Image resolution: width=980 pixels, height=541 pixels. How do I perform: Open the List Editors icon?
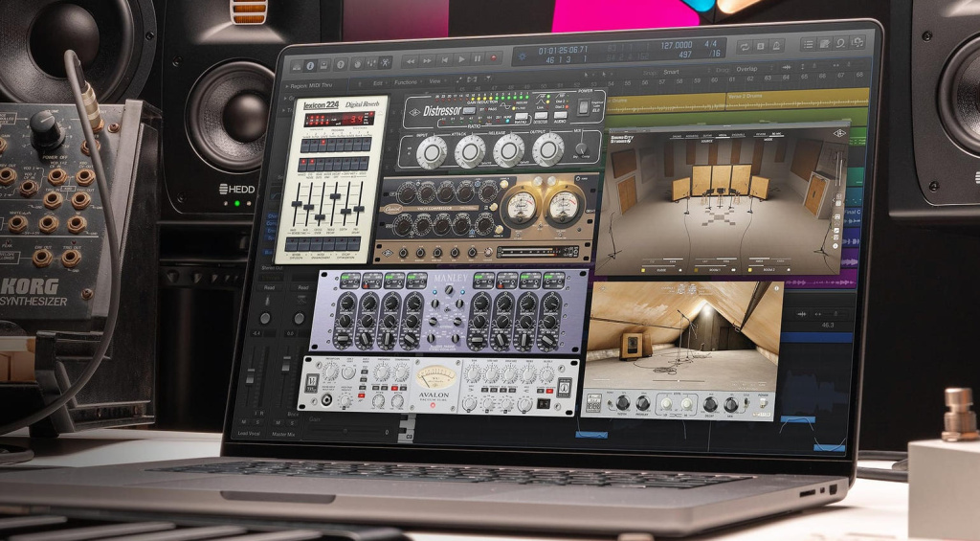click(x=808, y=44)
